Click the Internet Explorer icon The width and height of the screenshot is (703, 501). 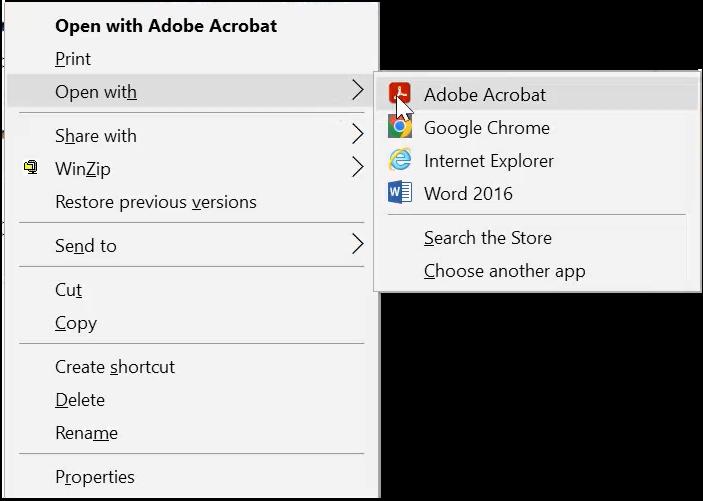(x=399, y=160)
